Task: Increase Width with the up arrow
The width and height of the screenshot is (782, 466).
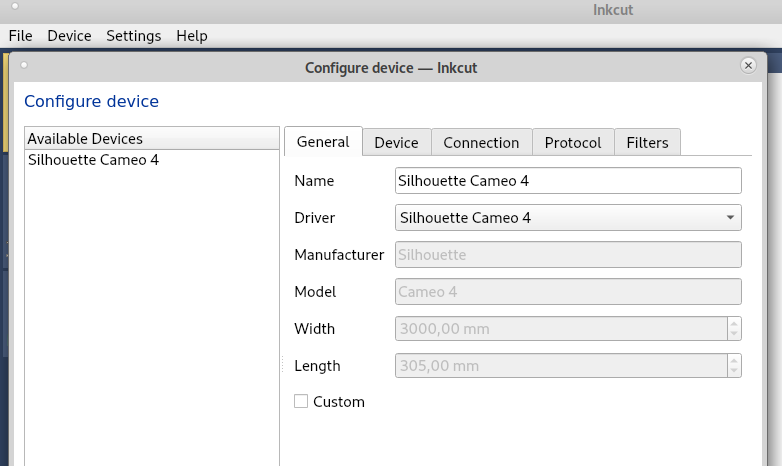Action: tap(734, 323)
